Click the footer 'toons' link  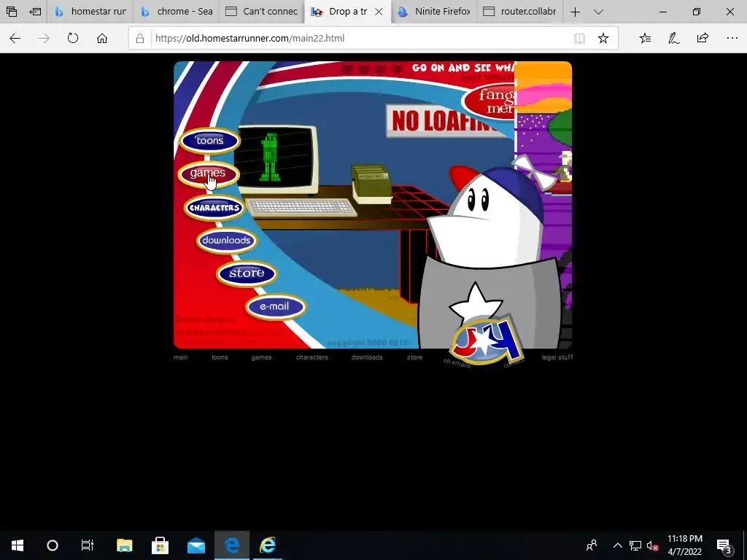click(x=220, y=357)
